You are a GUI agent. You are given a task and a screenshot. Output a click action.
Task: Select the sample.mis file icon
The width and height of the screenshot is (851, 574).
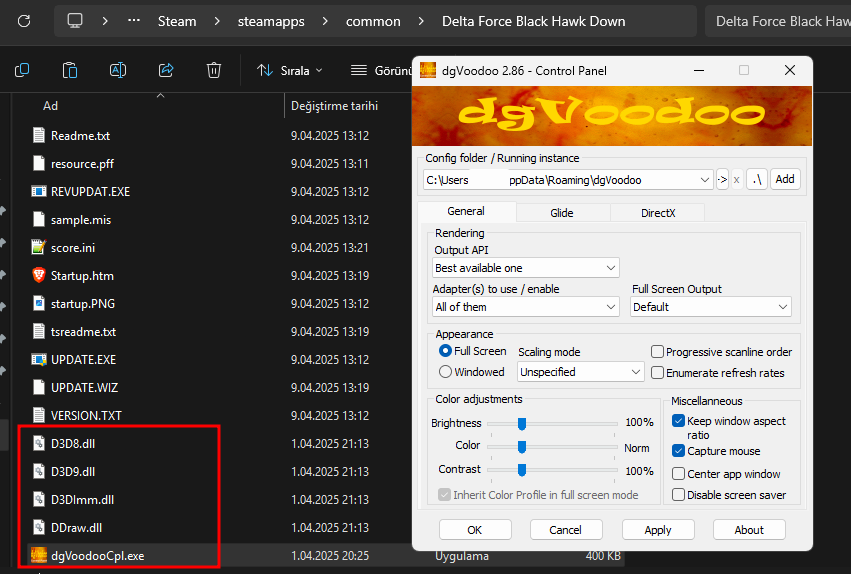coord(39,219)
